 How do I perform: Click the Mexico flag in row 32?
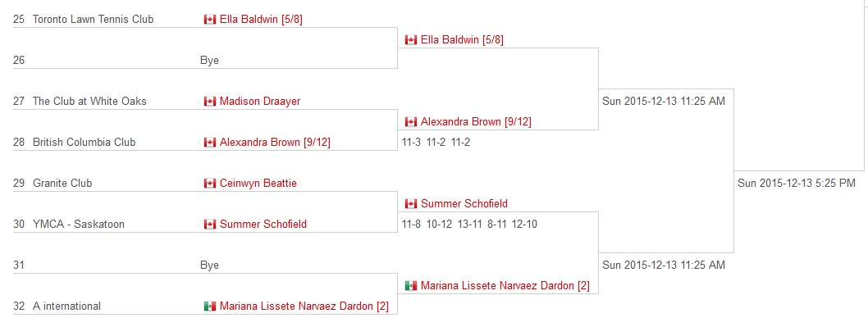click(210, 306)
